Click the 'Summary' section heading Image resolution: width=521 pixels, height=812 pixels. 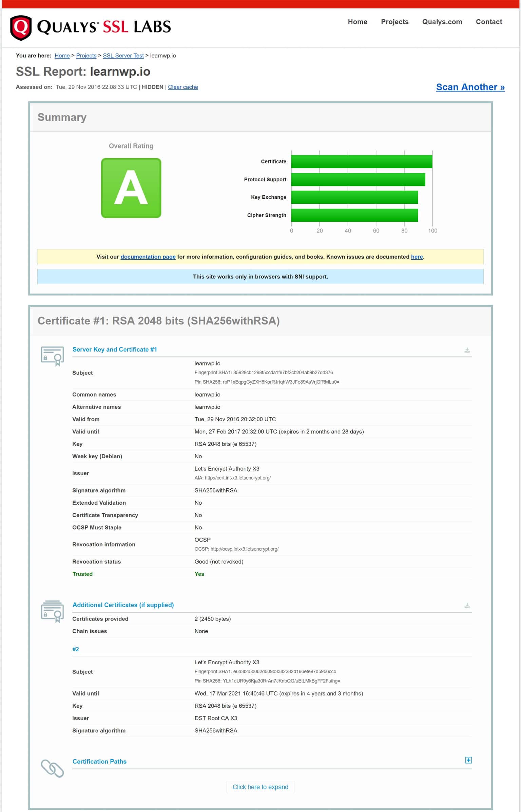pos(62,117)
